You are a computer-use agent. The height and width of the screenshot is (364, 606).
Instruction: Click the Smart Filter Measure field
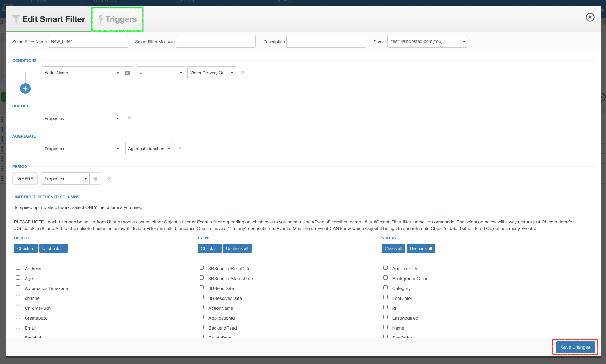[216, 41]
